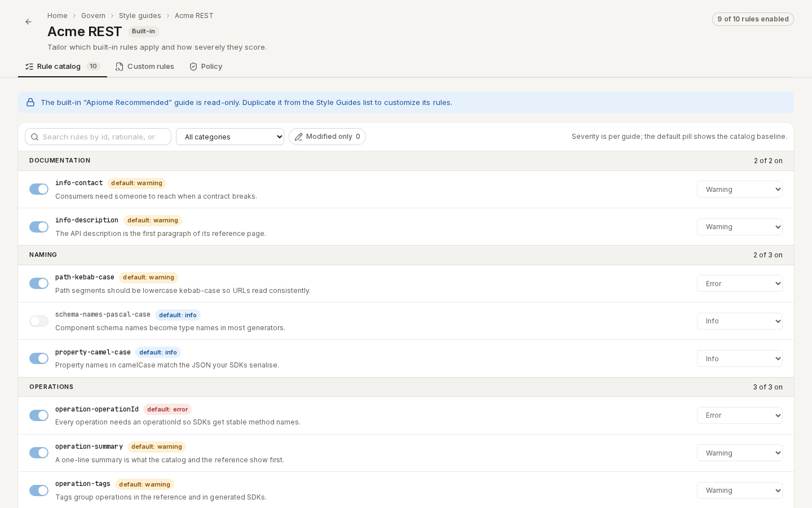Toggle off the info-description rule
Viewport: 812px width, 508px height.
[39, 227]
